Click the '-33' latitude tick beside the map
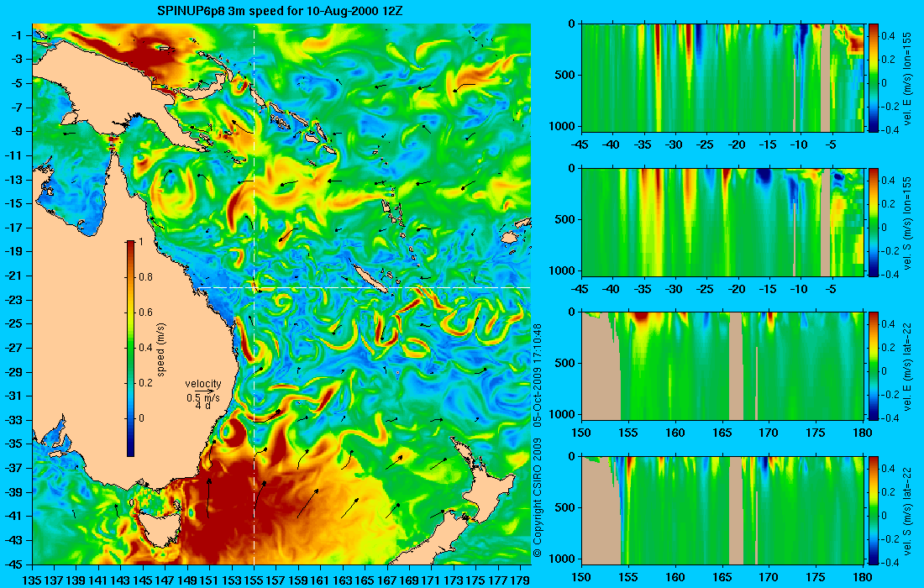Image resolution: width=924 pixels, height=588 pixels. [17, 419]
